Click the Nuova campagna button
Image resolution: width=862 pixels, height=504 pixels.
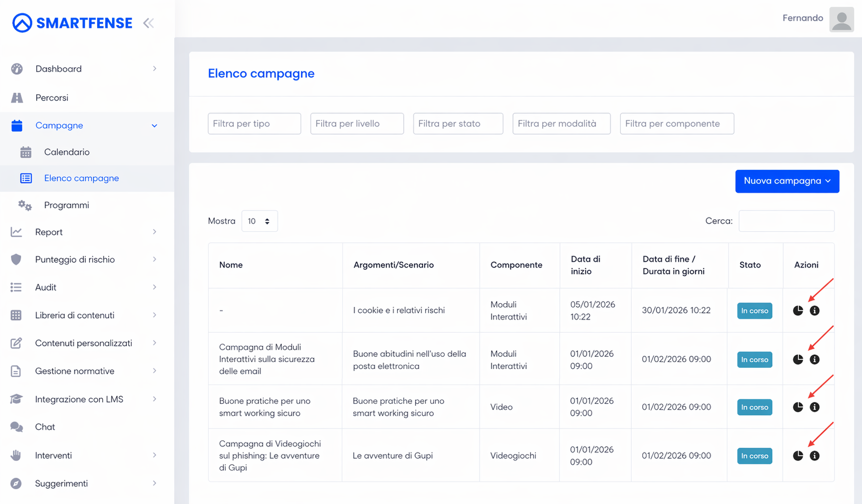[787, 181]
